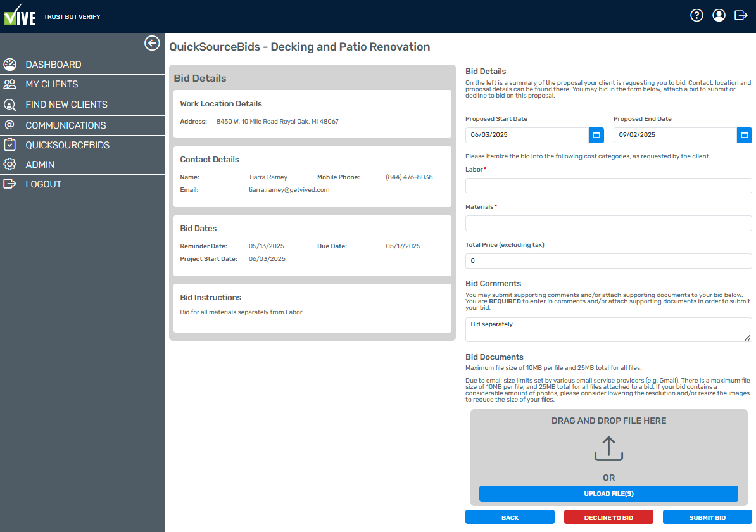Click the Find New Clients search icon
The width and height of the screenshot is (756, 532).
pos(10,104)
